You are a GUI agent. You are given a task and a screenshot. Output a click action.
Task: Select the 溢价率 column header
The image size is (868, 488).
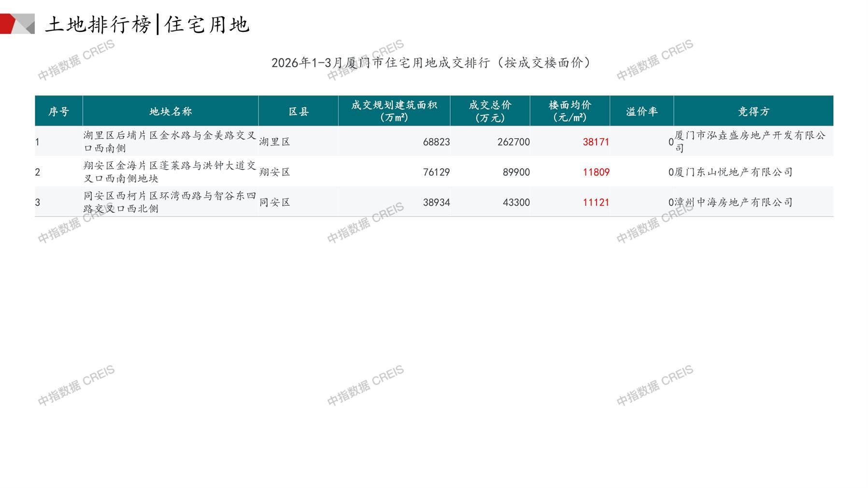pos(641,112)
